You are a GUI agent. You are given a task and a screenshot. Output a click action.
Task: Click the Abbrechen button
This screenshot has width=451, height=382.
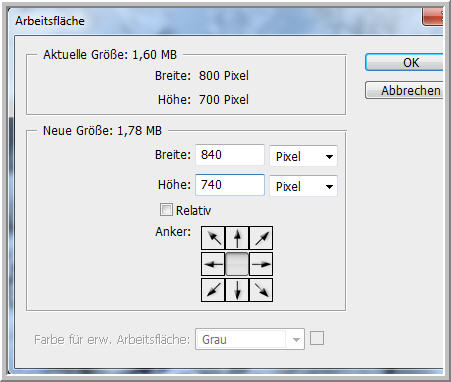(x=404, y=90)
